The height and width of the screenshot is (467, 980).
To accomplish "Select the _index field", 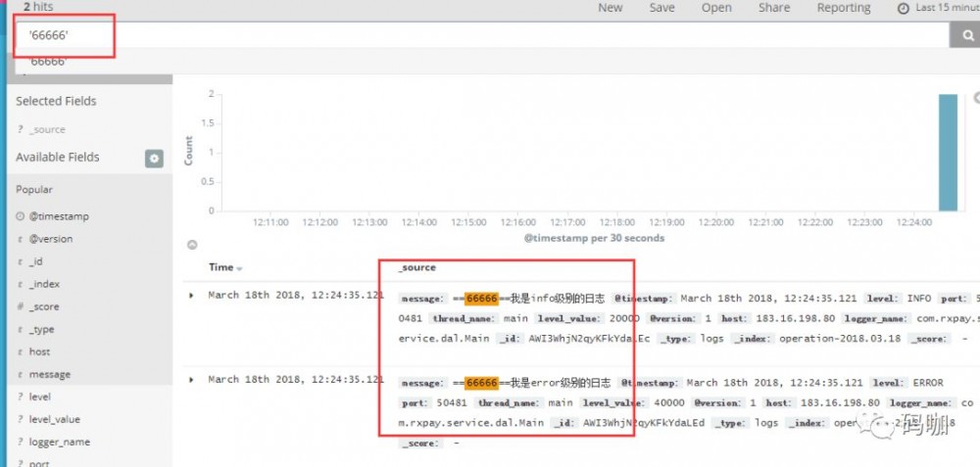I will (x=44, y=284).
